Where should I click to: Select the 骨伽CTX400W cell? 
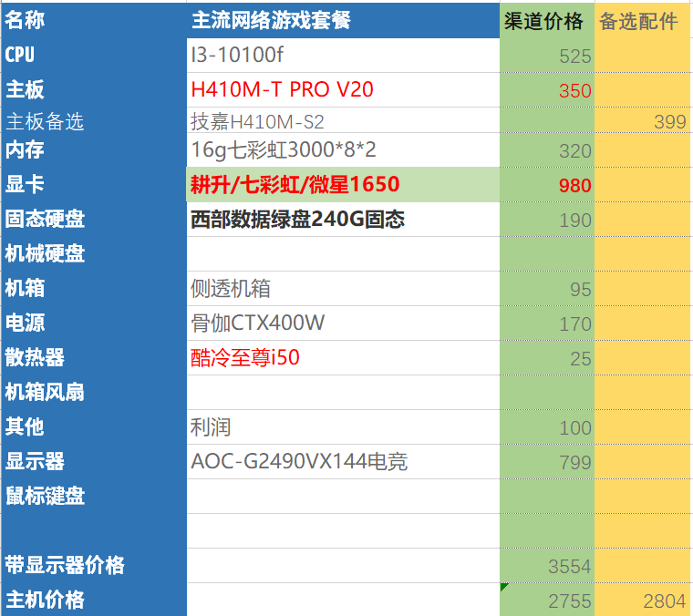[343, 323]
